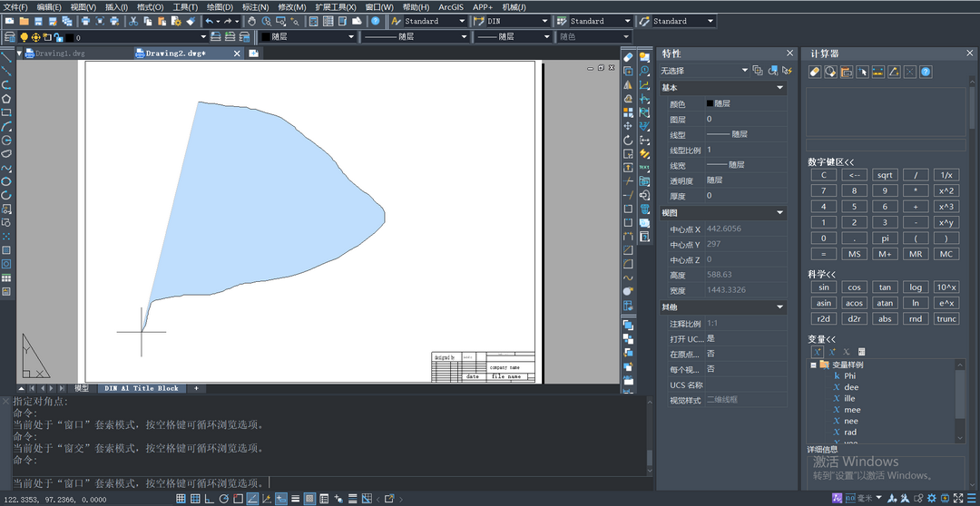980x506 pixels.
Task: Open the 绘图(D) menu
Action: click(220, 6)
